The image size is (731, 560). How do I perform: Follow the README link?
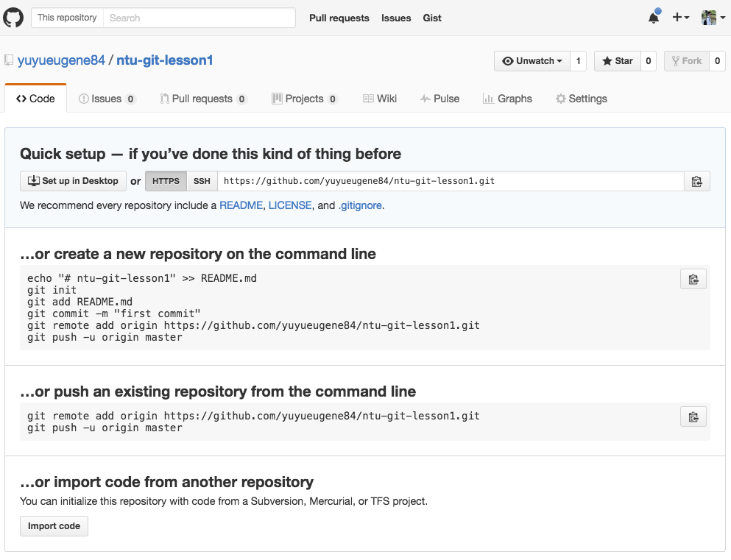pyautogui.click(x=241, y=205)
